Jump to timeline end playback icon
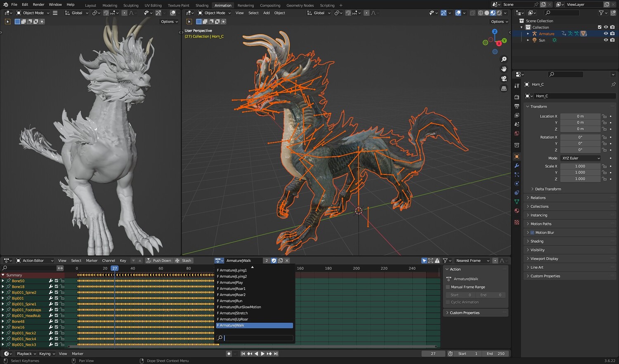Viewport: 619px width, 364px height. point(276,354)
